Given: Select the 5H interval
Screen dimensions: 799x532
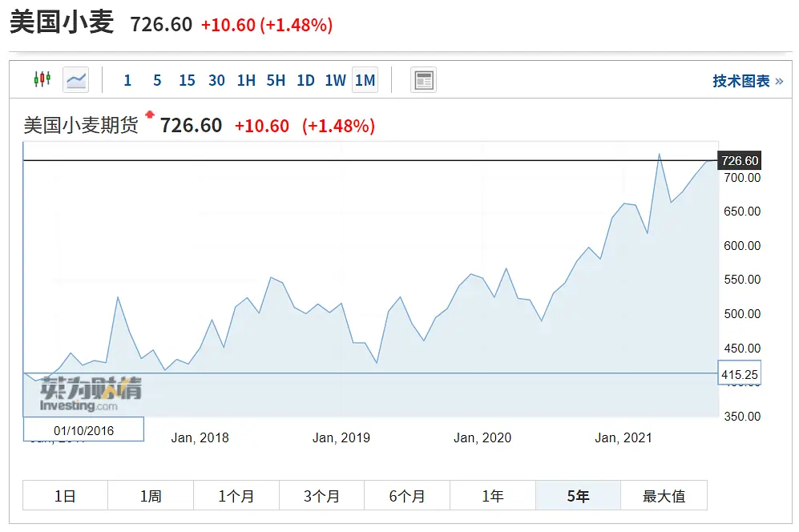Looking at the screenshot, I should [x=276, y=80].
